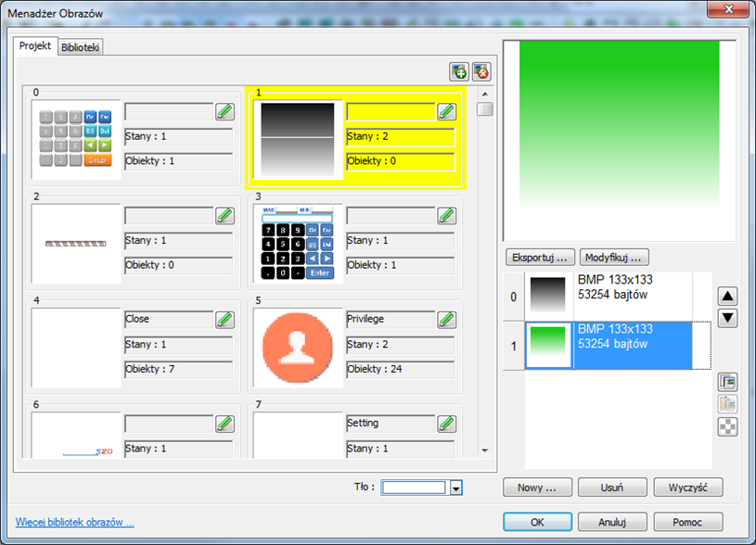Click the name field containing Close
Viewport: 756px width, 545px height.
click(x=169, y=319)
